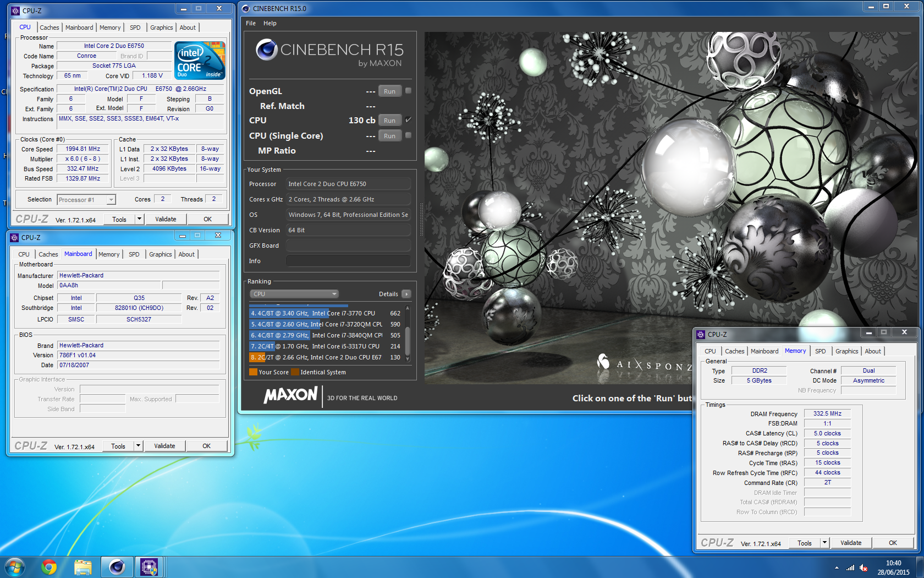Viewport: 924px width, 578px height.
Task: Open SPD tab in Mainboard CPU-Z window
Action: pos(134,254)
